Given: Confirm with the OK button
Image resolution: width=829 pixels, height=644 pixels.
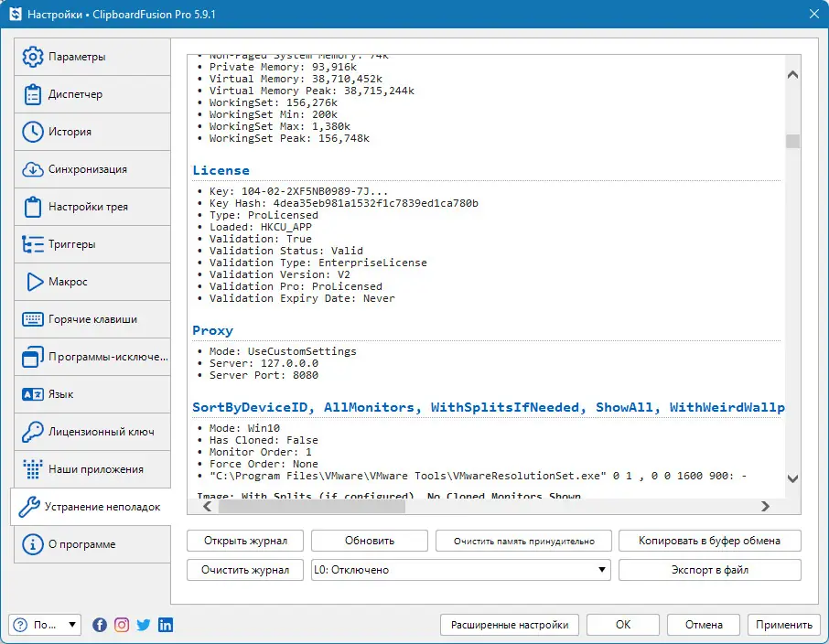Looking at the screenshot, I should [x=623, y=625].
